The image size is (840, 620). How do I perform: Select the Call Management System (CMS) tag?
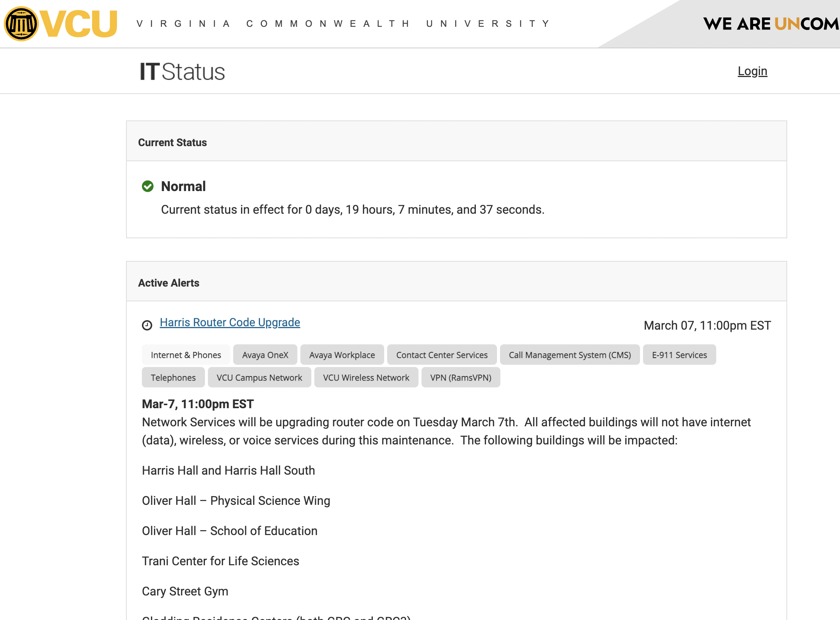569,355
